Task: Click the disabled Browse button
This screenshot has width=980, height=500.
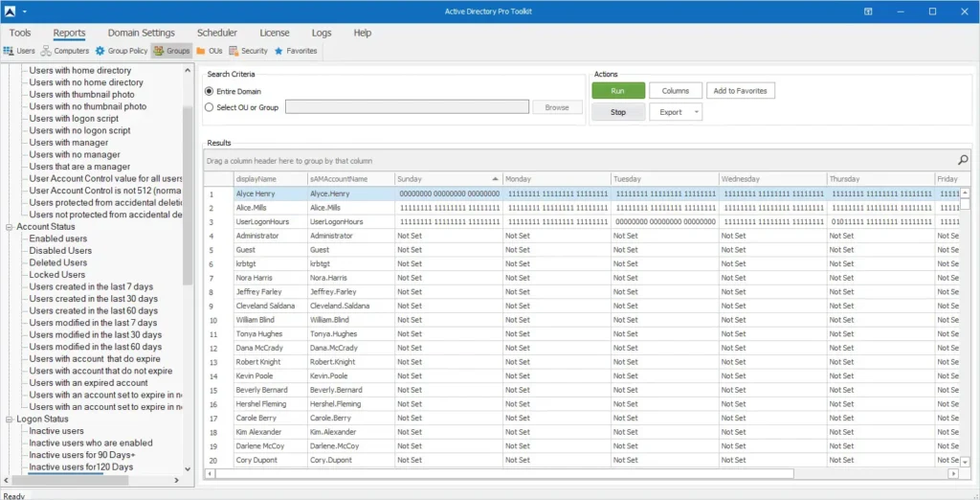Action: (557, 107)
